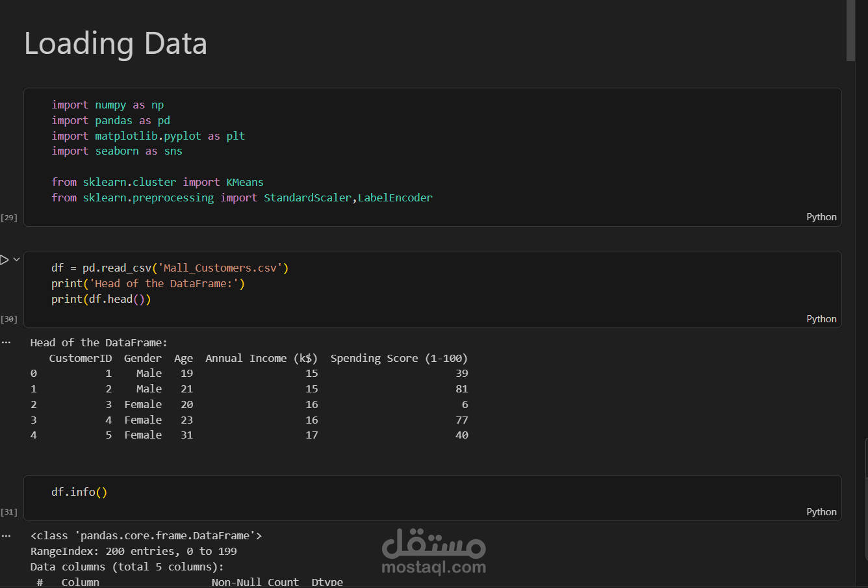Run the Mall_Customers read_csv cell

4,260
